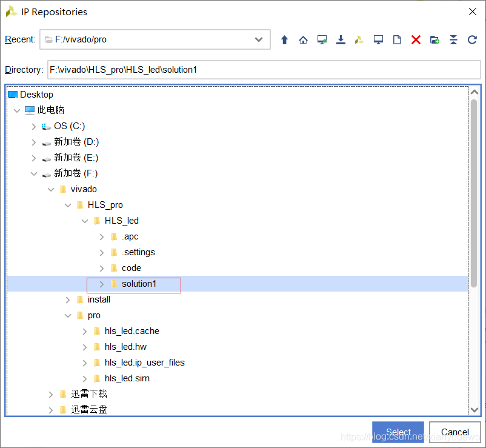The width and height of the screenshot is (486, 448).
Task: Collapse the vivado folder
Action: coord(51,189)
